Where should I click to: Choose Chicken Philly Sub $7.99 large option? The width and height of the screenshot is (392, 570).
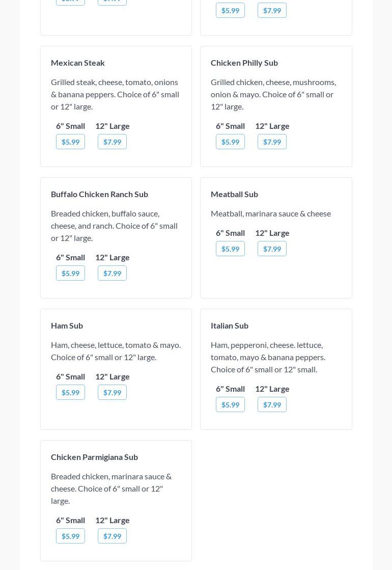tap(272, 142)
